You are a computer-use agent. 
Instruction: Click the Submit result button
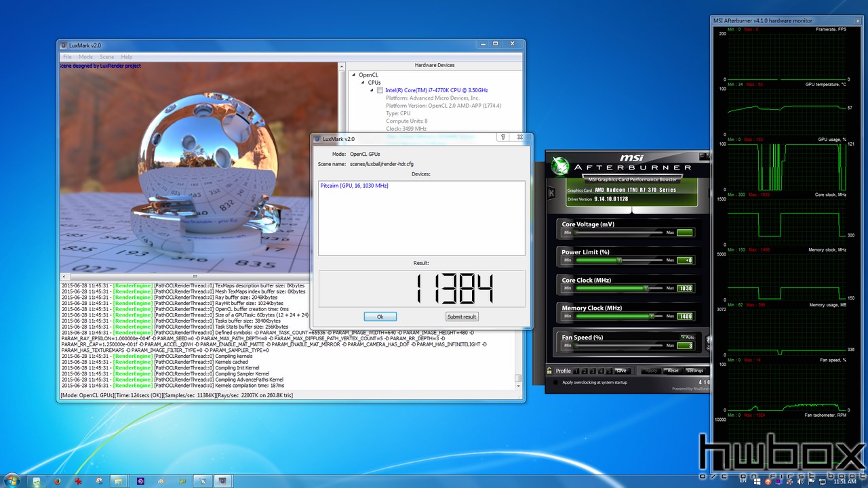462,317
